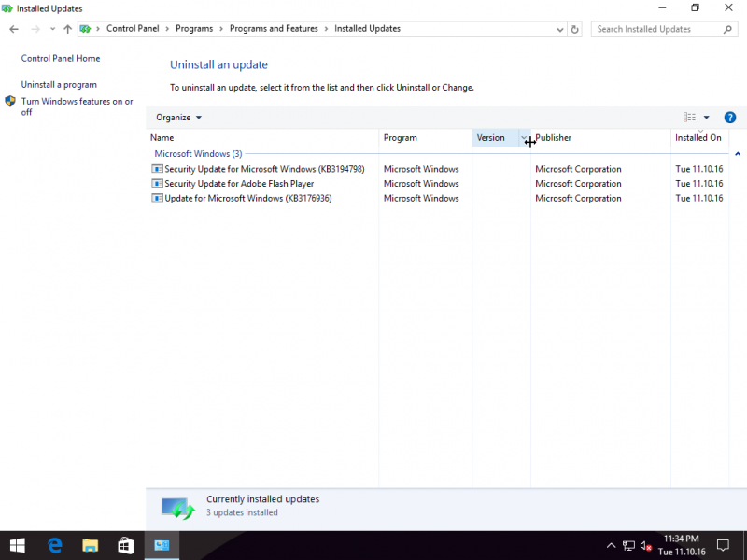747x560 pixels.
Task: Open Control Panel Home link
Action: coord(61,58)
